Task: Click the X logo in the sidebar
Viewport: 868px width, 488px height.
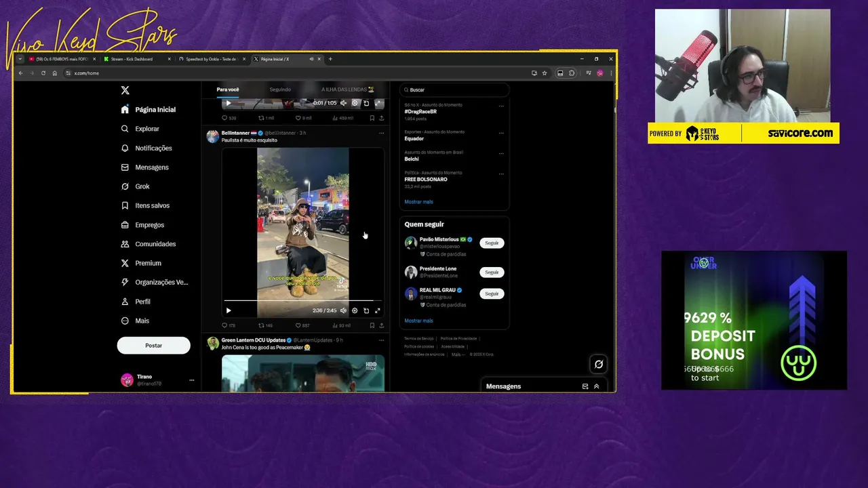Action: pyautogui.click(x=125, y=90)
